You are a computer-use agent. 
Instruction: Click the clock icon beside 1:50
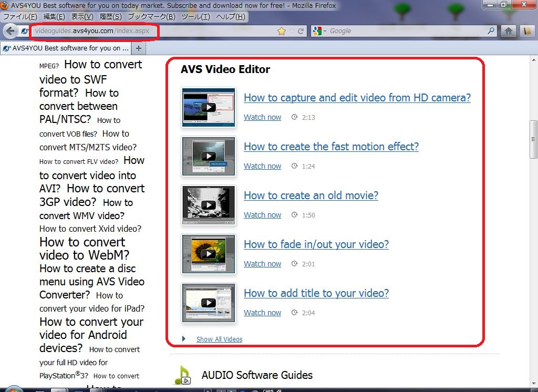(x=294, y=215)
